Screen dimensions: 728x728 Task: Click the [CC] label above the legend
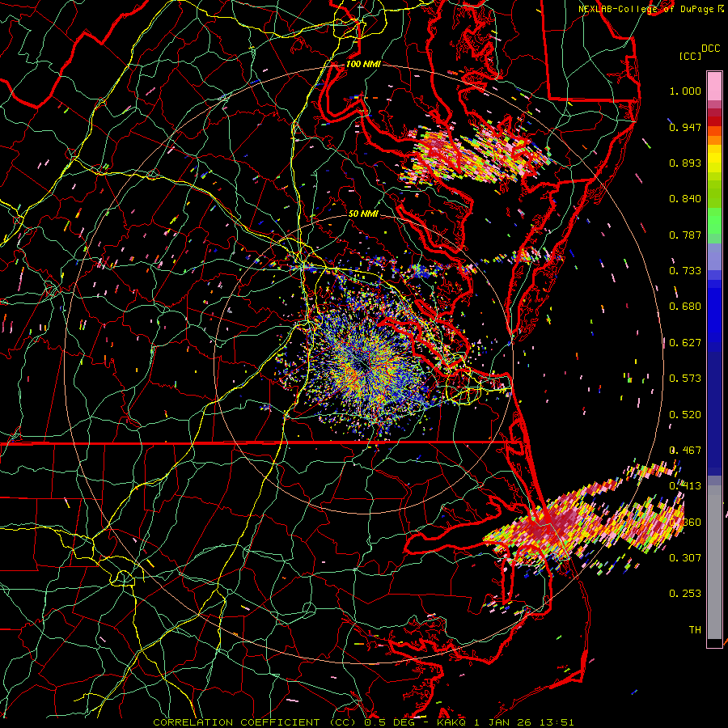[690, 56]
